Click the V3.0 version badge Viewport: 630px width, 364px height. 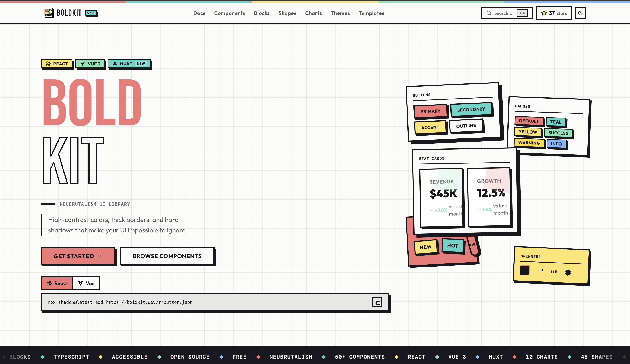91,13
